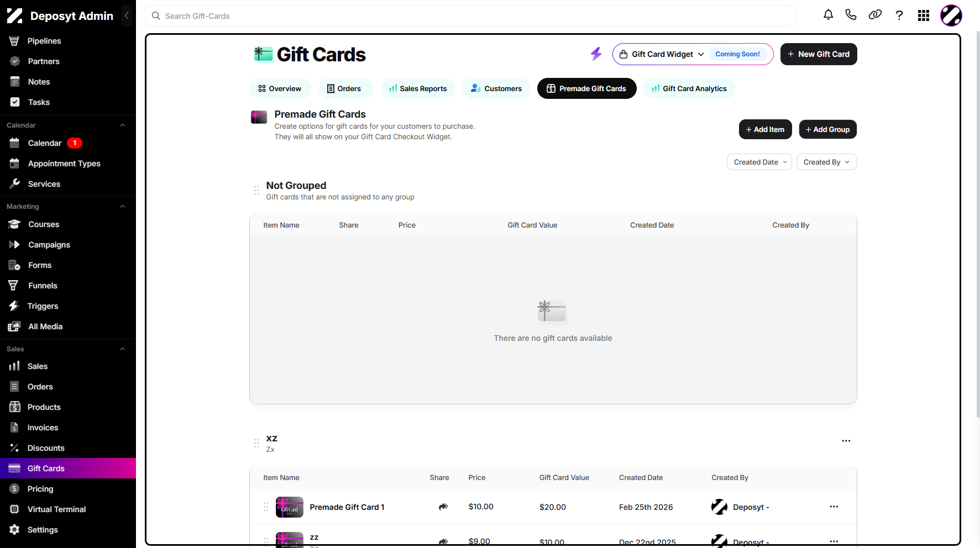980x548 pixels.
Task: Open the user profile avatar
Action: click(x=951, y=15)
